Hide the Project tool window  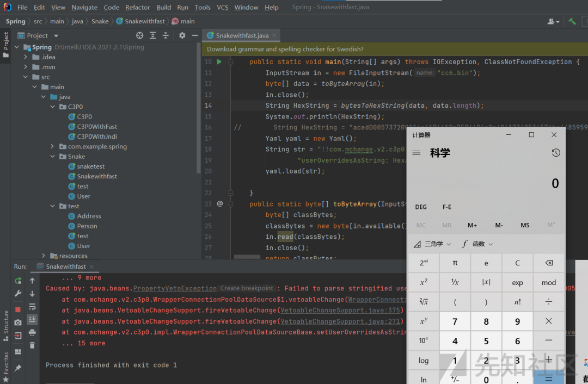pyautogui.click(x=194, y=35)
